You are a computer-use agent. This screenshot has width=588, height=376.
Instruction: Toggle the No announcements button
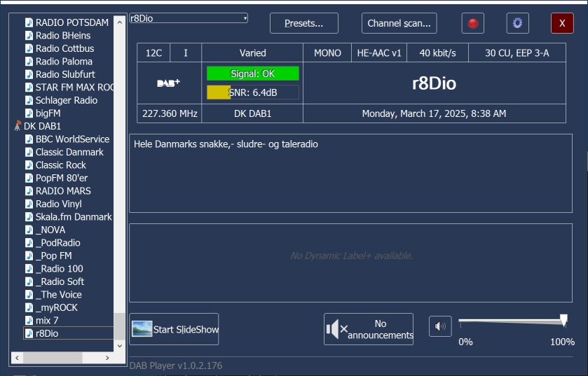(369, 329)
